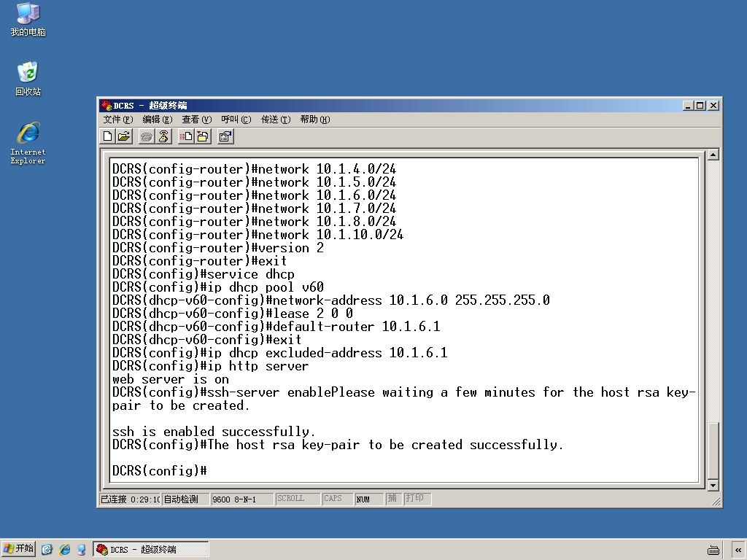Click the 捕 capture status indicator
The width and height of the screenshot is (747, 560).
[393, 499]
